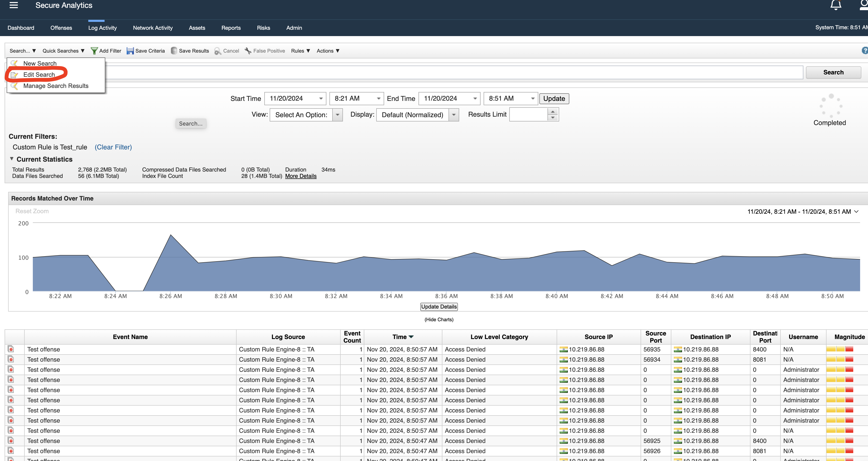Image resolution: width=868 pixels, height=461 pixels.
Task: Open the Start Time 8:21 AM dropdown
Action: pyautogui.click(x=378, y=99)
